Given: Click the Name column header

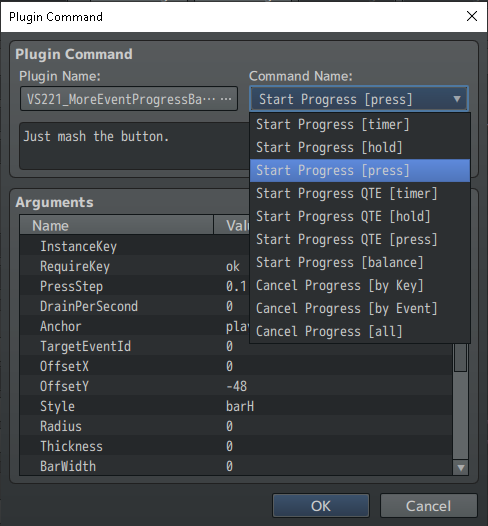Looking at the screenshot, I should [x=116, y=225].
